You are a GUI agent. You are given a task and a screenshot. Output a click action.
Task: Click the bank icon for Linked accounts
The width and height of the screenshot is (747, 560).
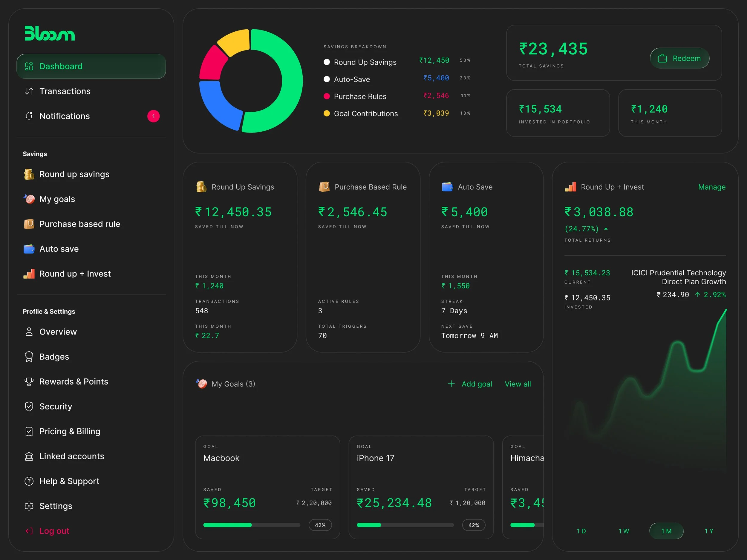[29, 456]
